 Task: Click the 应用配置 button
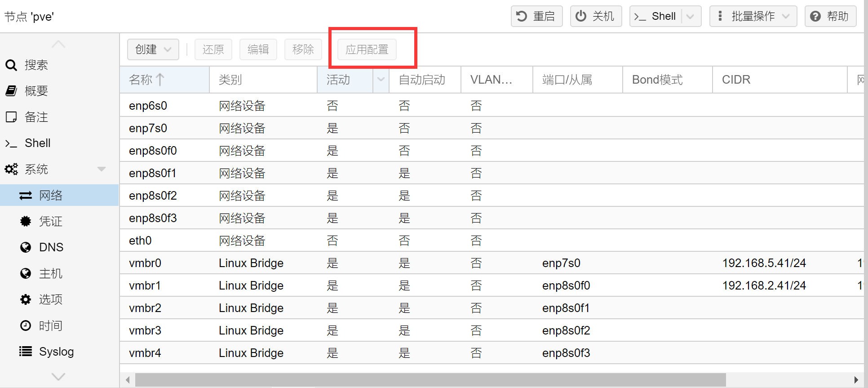pyautogui.click(x=367, y=49)
